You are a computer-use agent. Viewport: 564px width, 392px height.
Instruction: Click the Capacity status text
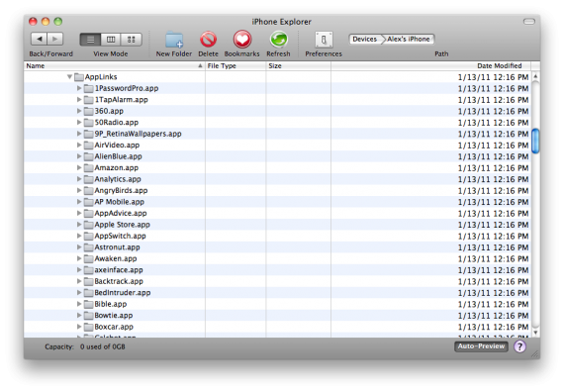click(85, 346)
